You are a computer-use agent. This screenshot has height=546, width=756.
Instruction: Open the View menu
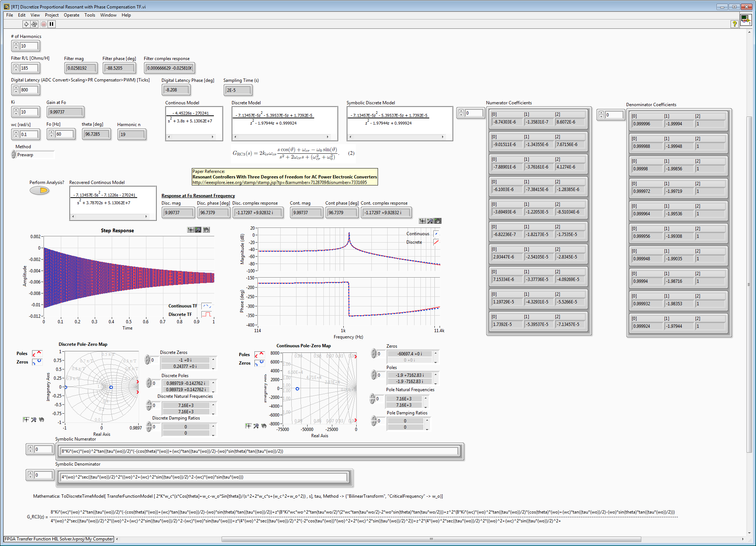pos(35,15)
